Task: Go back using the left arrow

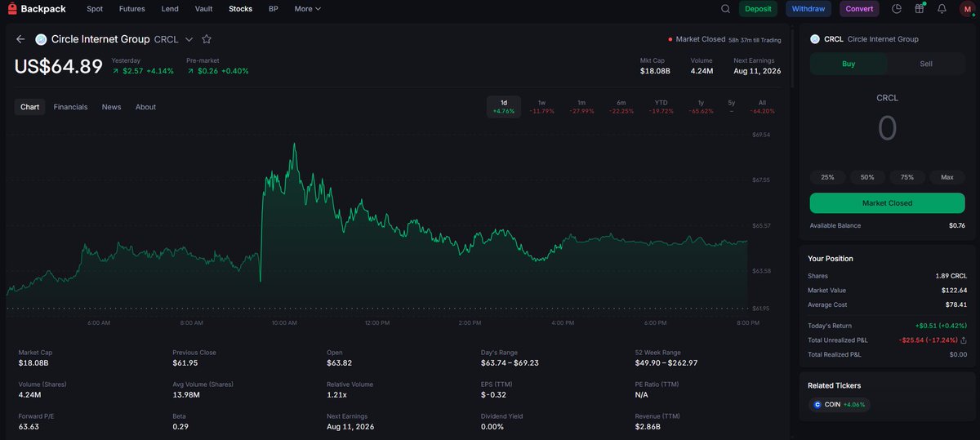Action: coord(20,39)
